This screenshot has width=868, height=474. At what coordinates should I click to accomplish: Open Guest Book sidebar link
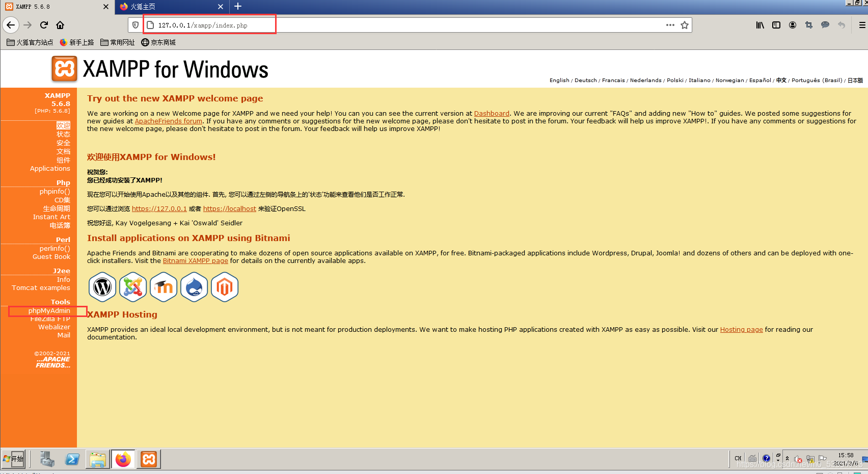pyautogui.click(x=51, y=257)
